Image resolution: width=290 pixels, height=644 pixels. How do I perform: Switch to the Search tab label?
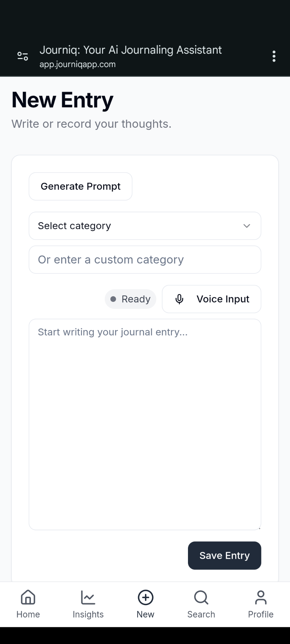pyautogui.click(x=201, y=614)
